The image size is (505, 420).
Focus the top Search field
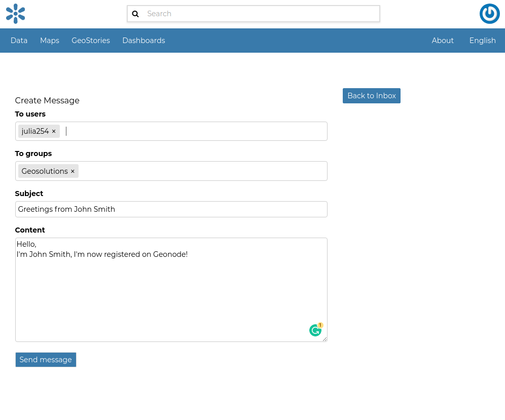[261, 14]
